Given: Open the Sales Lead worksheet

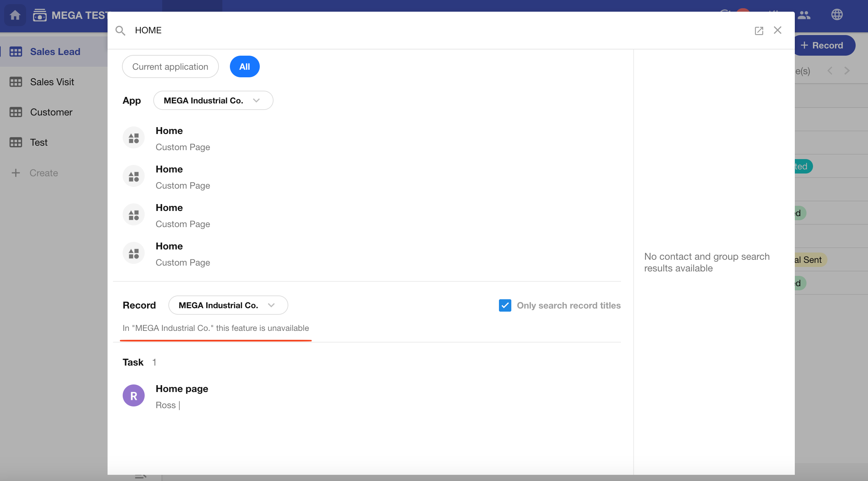Looking at the screenshot, I should (55, 52).
